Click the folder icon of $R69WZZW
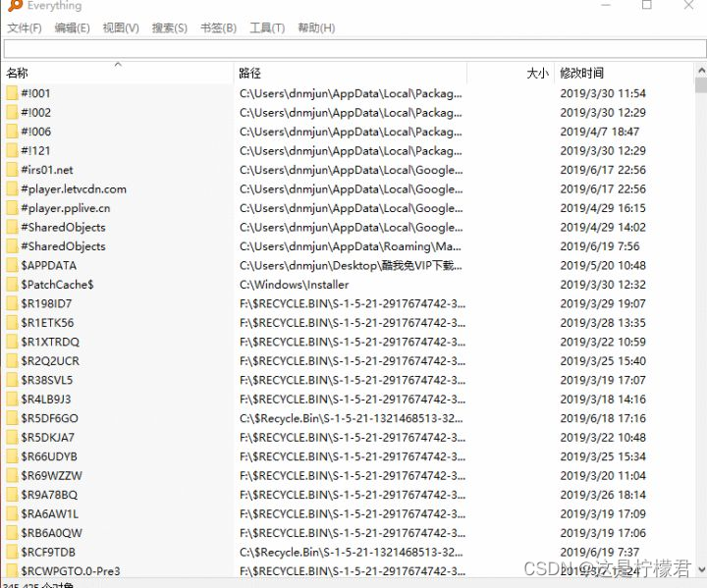This screenshot has width=707, height=588. click(x=12, y=476)
